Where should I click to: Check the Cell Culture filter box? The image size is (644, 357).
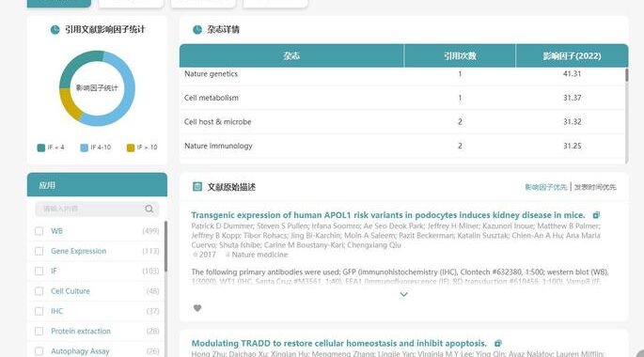click(39, 291)
